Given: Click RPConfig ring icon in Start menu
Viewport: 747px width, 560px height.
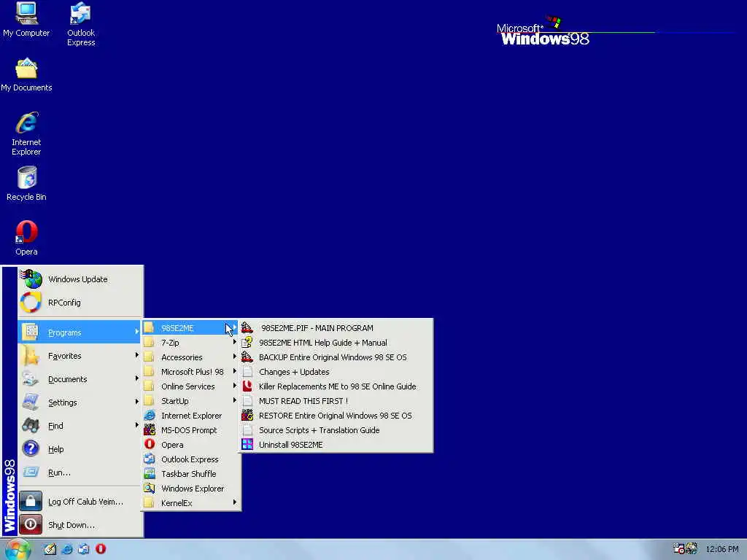Looking at the screenshot, I should coord(31,303).
